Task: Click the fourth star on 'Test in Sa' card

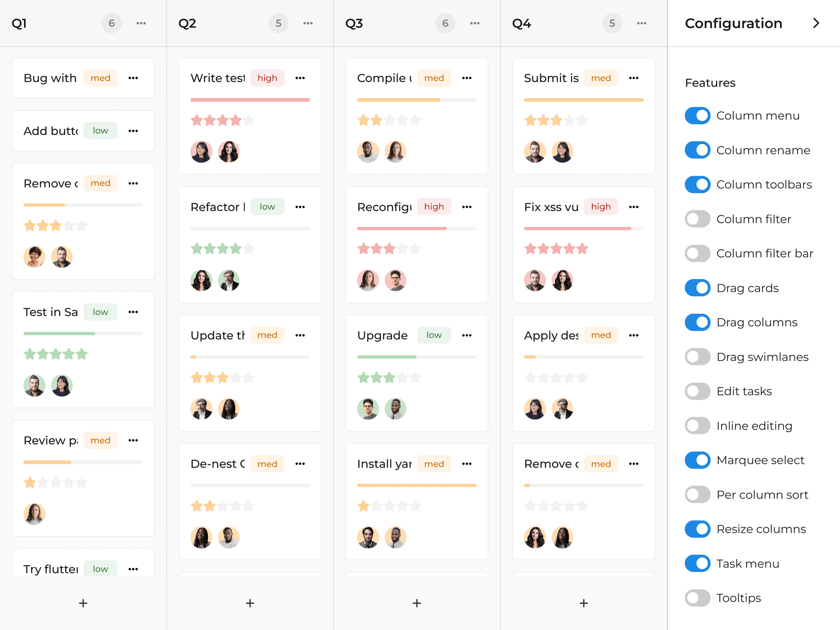Action: 69,354
